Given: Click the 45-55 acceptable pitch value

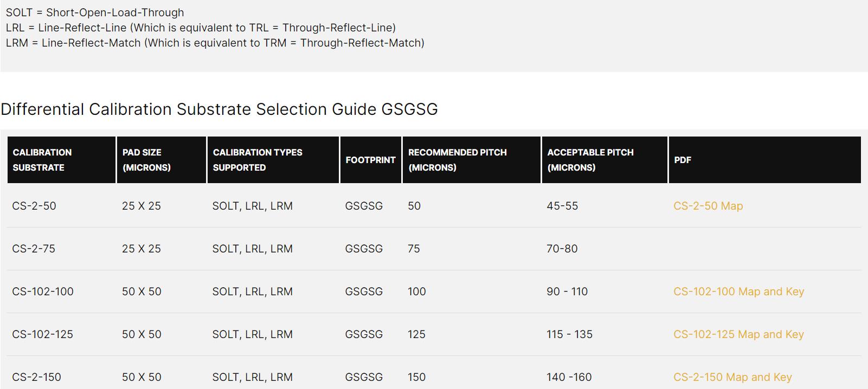Looking at the screenshot, I should [562, 206].
